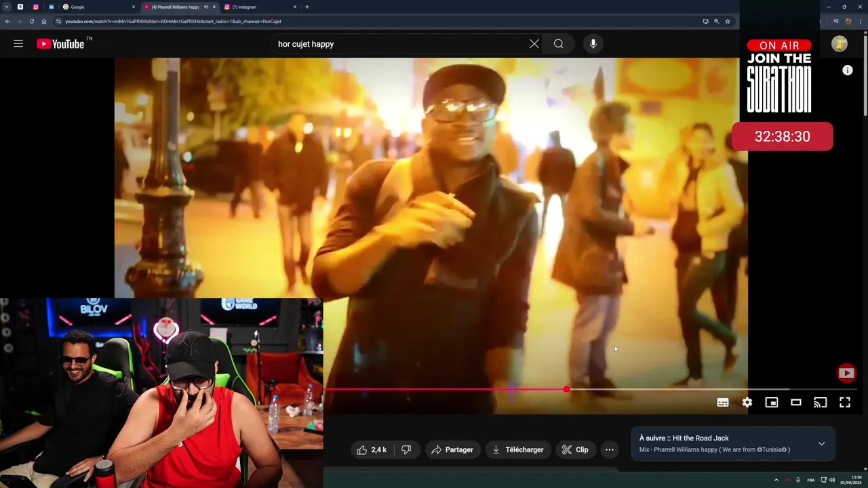868x488 pixels.
Task: Open the channel watermark on the video
Action: point(846,373)
